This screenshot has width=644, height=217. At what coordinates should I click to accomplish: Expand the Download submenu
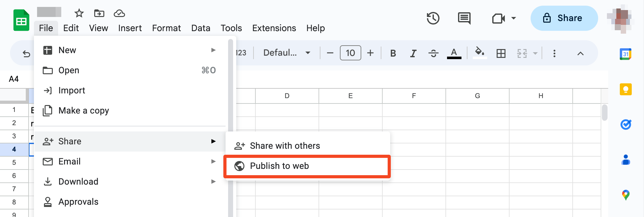coord(130,181)
